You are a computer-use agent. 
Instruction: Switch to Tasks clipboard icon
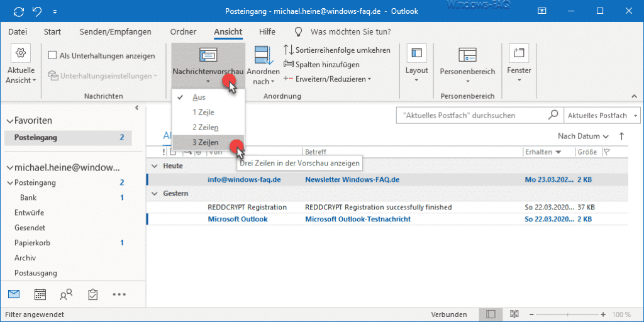[x=93, y=294]
